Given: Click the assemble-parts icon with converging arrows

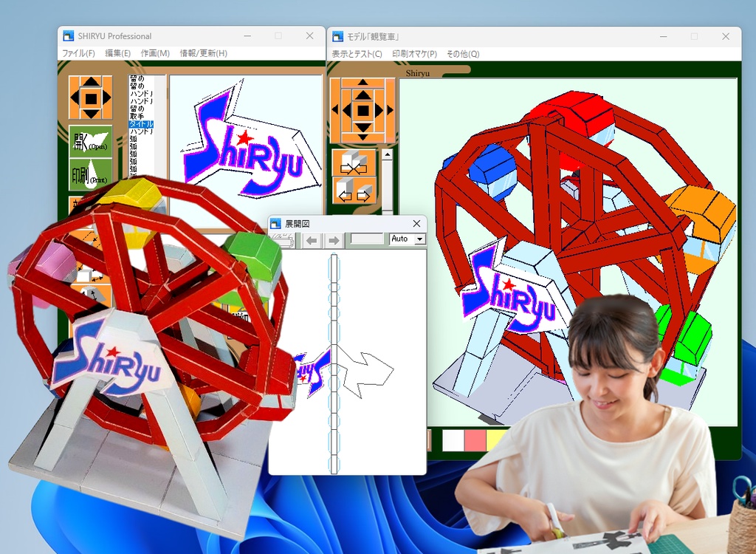Looking at the screenshot, I should pos(354,163).
